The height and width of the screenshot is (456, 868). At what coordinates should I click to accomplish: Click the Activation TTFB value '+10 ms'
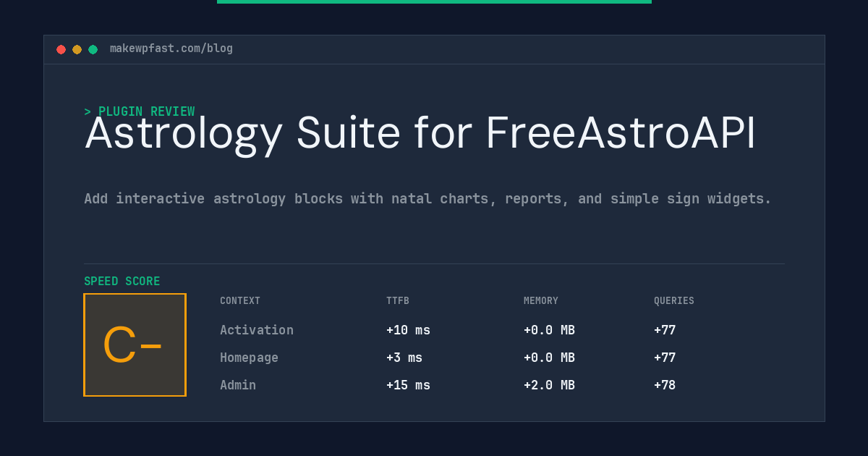click(408, 330)
